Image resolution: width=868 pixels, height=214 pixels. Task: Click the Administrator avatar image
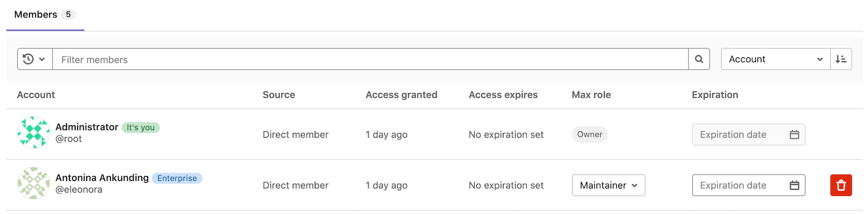coord(34,132)
